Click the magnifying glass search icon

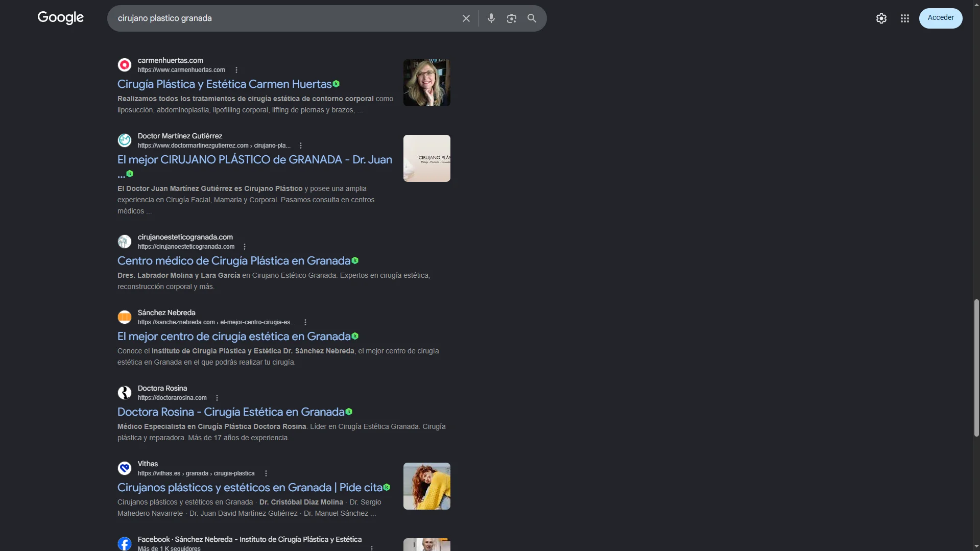click(x=532, y=18)
